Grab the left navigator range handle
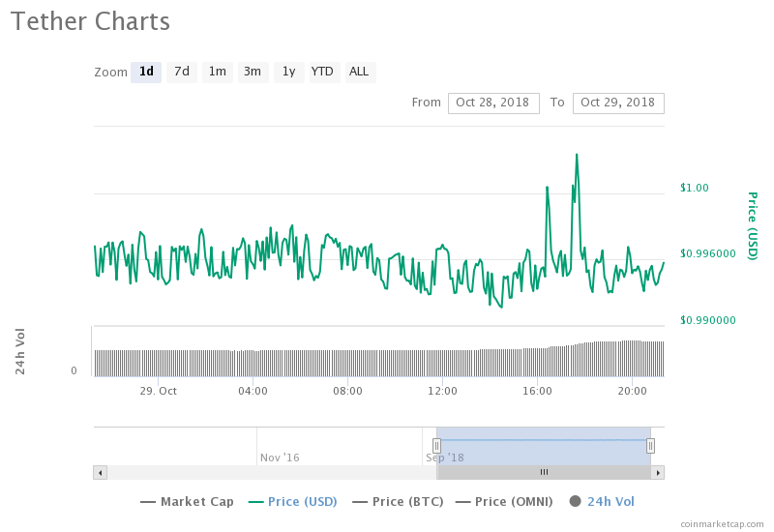The width and height of the screenshot is (774, 532). point(436,446)
